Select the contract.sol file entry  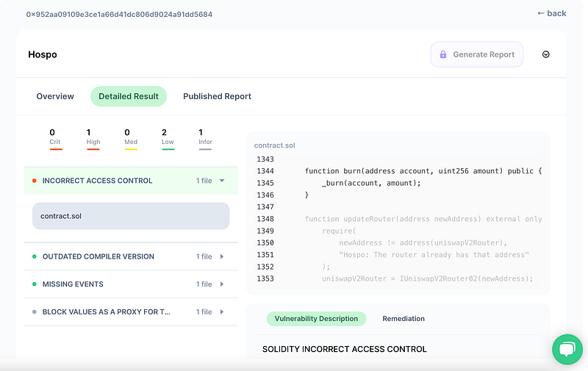click(131, 216)
